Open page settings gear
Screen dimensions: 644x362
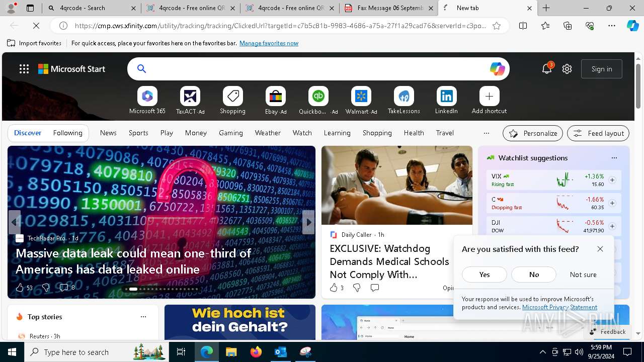point(567,69)
